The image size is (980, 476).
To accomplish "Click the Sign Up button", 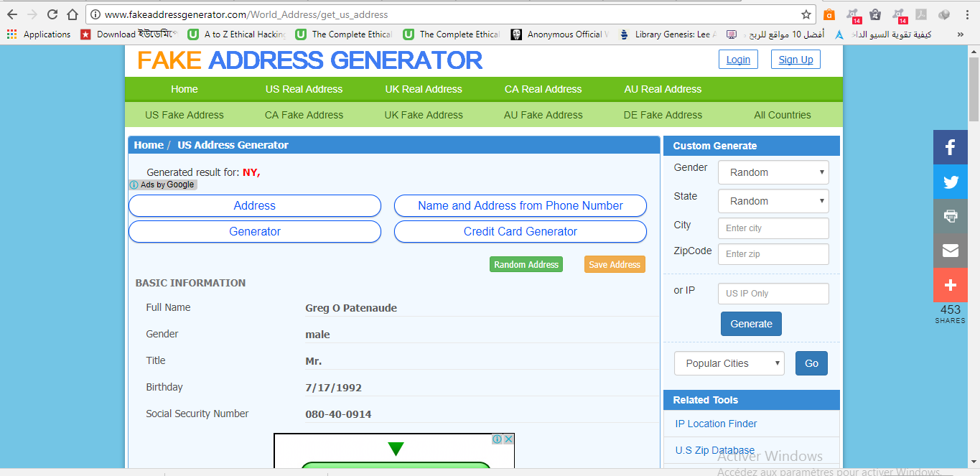I will click(796, 60).
